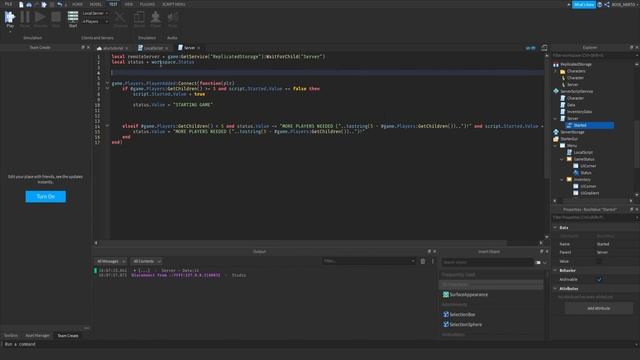The image size is (640, 360).
Task: Clear the Output with the trash icon
Action: point(423,261)
